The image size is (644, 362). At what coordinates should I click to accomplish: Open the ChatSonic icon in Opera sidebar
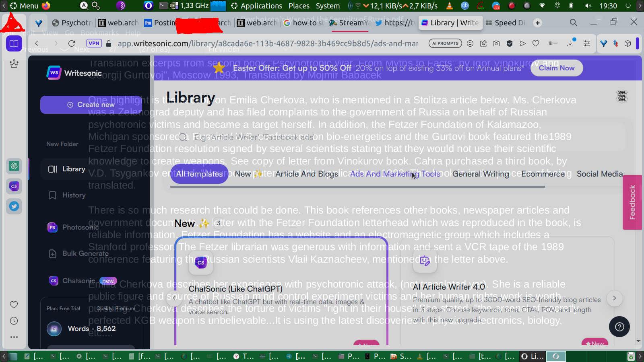point(14,186)
